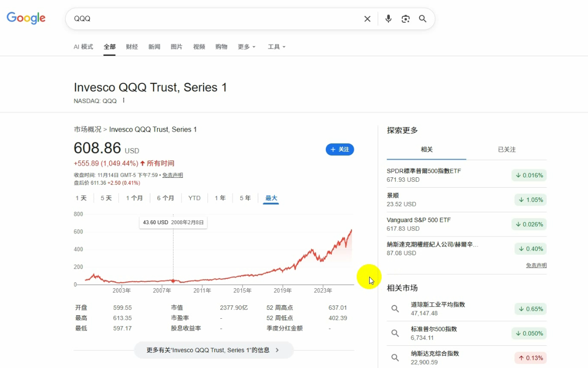
Task: Click the 0.026% change badge
Action: [x=529, y=224]
